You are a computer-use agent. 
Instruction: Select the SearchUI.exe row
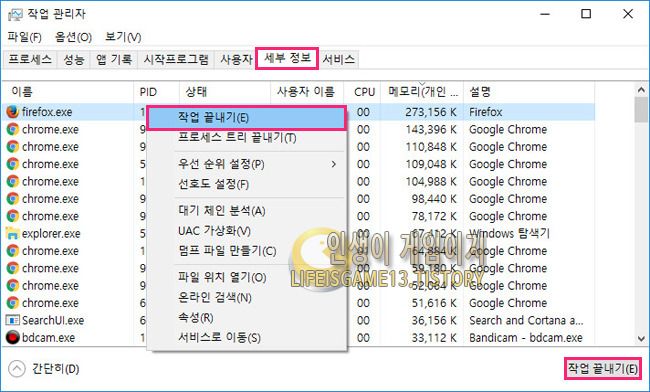pos(298,320)
